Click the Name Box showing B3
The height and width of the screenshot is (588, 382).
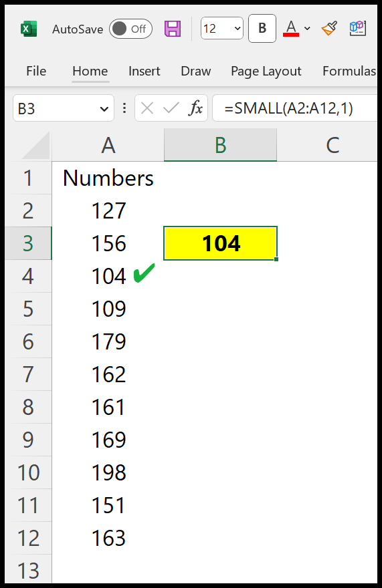point(56,109)
